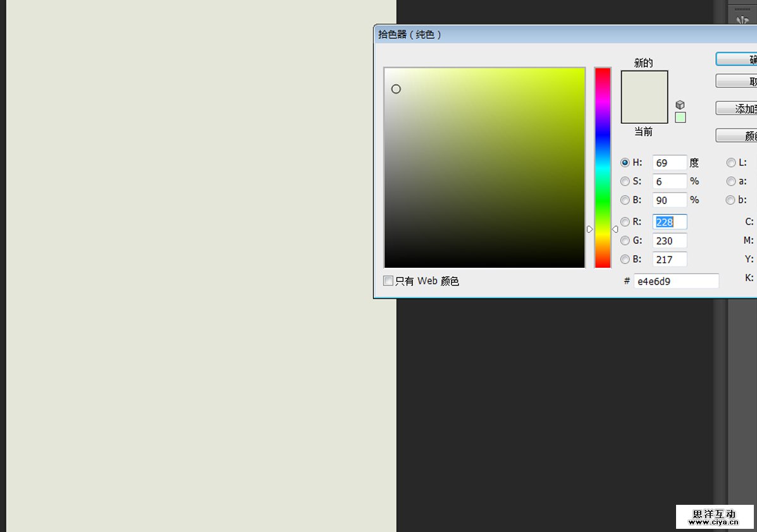This screenshot has height=532, width=757.
Task: Select the R red radio button
Action: pos(625,222)
